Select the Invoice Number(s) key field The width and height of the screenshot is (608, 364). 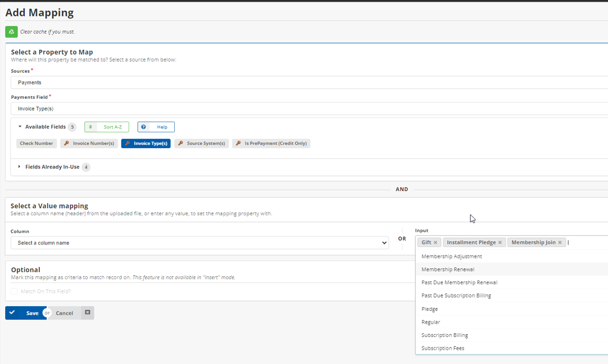pyautogui.click(x=89, y=143)
